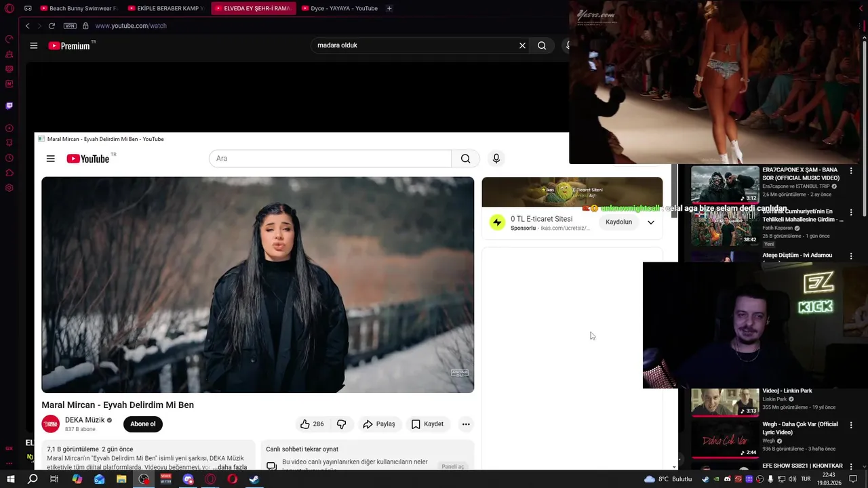Open the Windows Start menu
Image resolution: width=868 pixels, height=488 pixels.
[10, 479]
